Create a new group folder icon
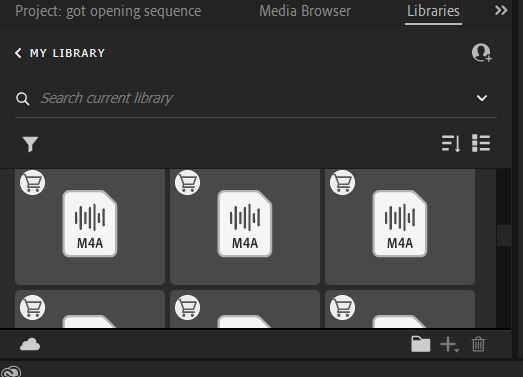 pos(421,344)
